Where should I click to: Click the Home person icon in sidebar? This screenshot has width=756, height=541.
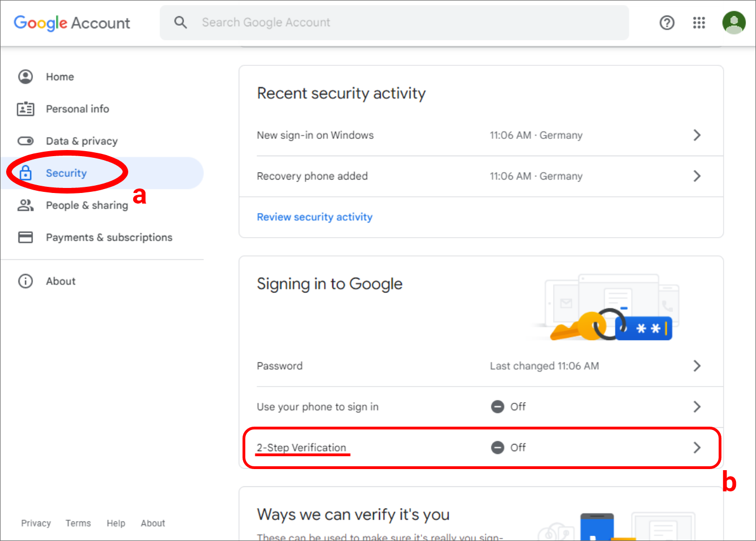tap(26, 76)
